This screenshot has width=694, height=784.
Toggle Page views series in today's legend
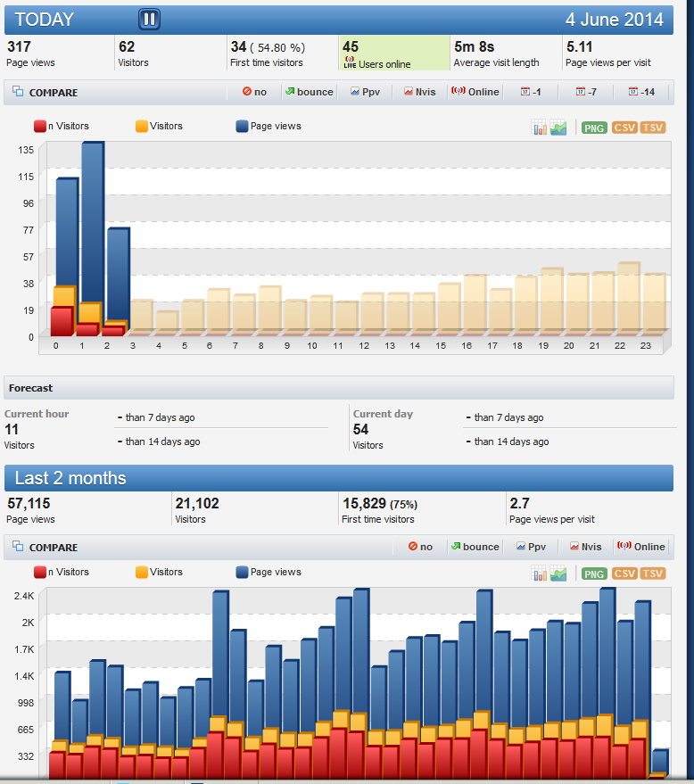(x=269, y=126)
